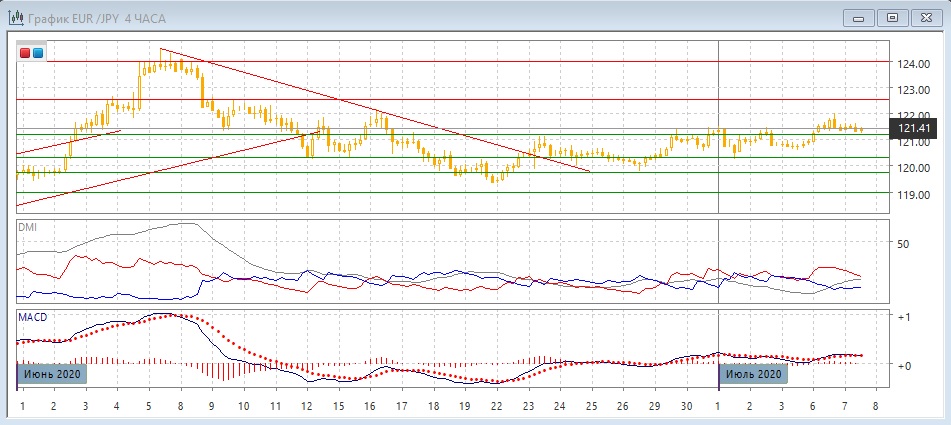Click the current price label 121.41

click(x=915, y=129)
